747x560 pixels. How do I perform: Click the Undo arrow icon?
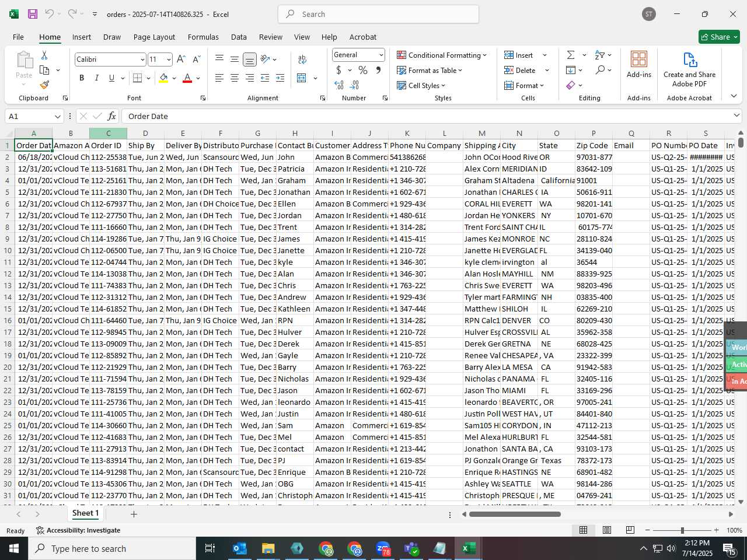coord(50,14)
